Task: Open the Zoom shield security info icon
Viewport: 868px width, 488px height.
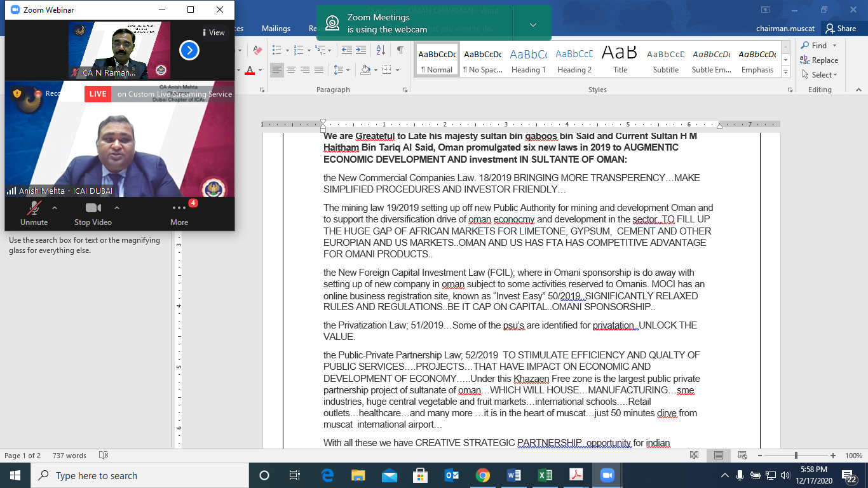Action: pyautogui.click(x=17, y=93)
